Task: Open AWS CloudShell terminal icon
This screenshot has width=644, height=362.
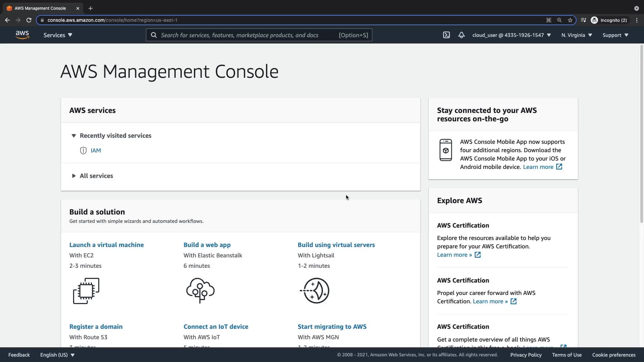Action: coord(446,35)
